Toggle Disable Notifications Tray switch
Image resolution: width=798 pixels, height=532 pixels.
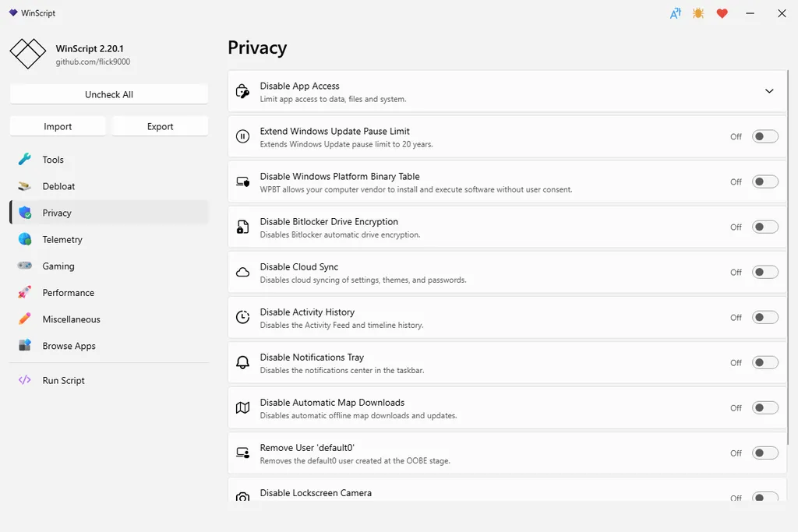click(765, 363)
